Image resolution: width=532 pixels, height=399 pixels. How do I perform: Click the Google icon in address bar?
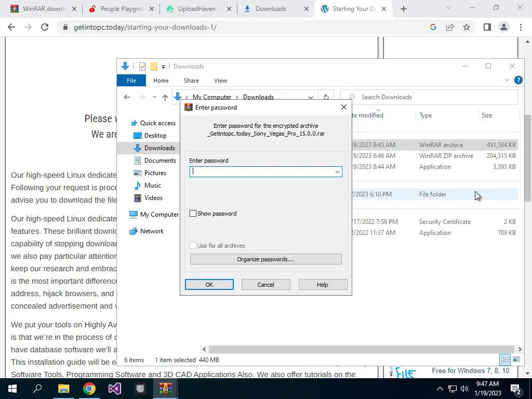433,27
